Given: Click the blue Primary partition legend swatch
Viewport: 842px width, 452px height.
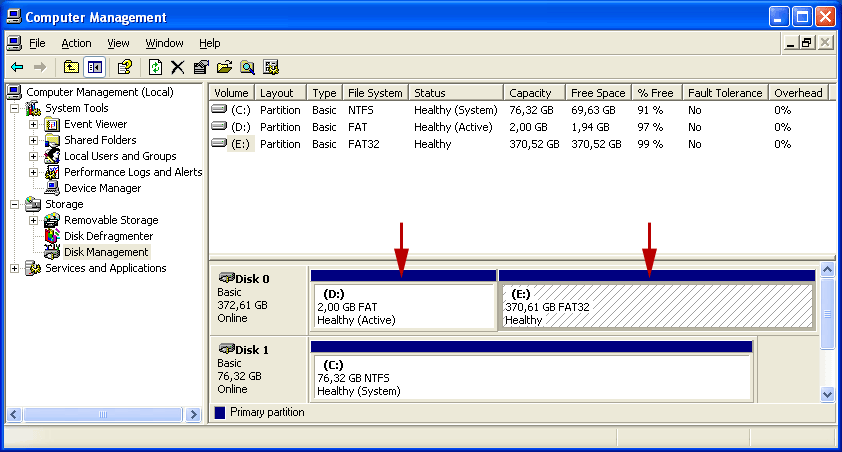Looking at the screenshot, I should click(x=220, y=412).
